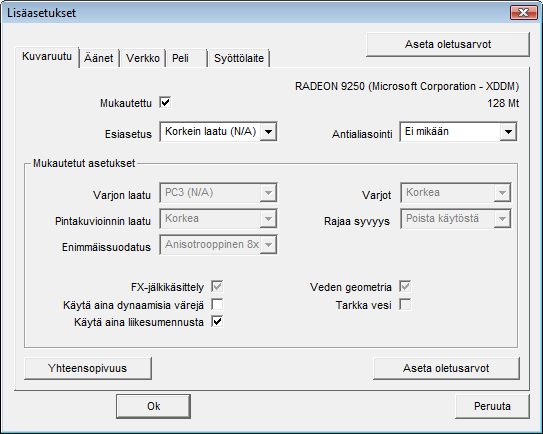Uncheck Käytä aina liikesumennusta
543x434 pixels.
(217, 322)
